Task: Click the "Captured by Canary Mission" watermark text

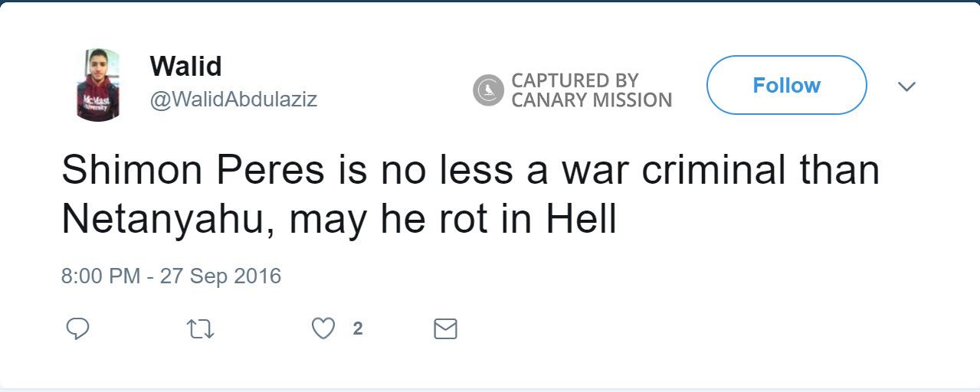Action: coord(591,90)
